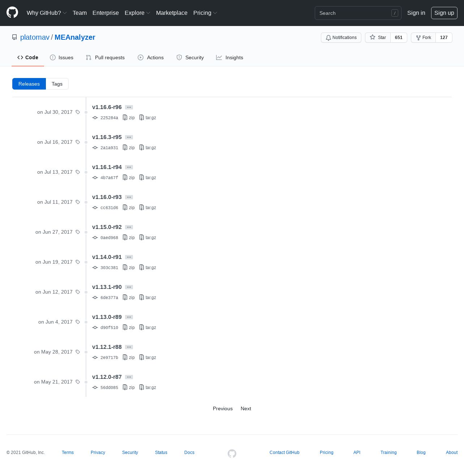Download tar.gz for v1.13.1-r90

148,298
